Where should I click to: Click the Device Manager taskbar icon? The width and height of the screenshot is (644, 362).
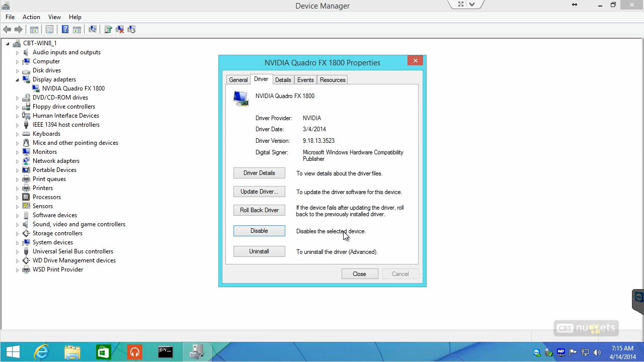(x=197, y=352)
